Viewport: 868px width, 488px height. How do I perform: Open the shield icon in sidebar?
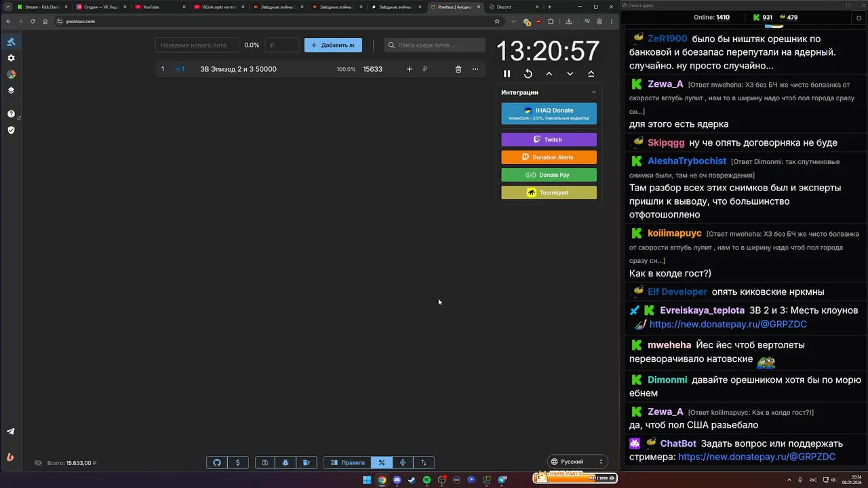[x=11, y=130]
